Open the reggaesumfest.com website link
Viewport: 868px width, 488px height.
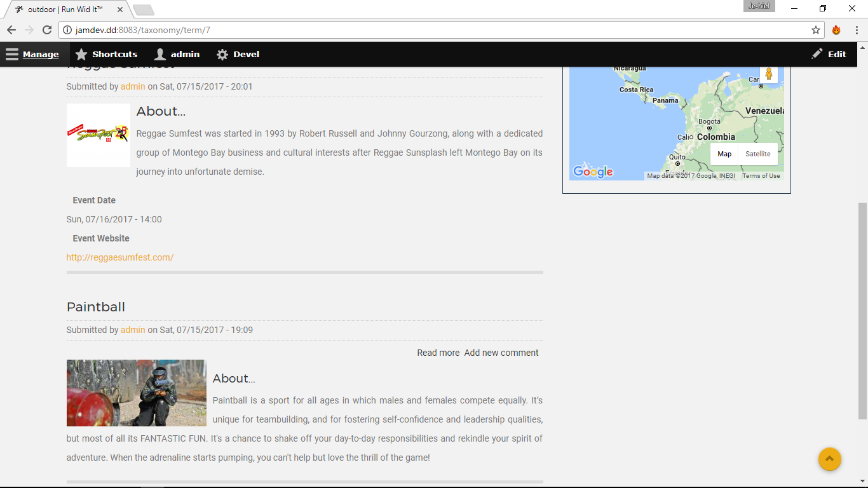coord(120,257)
